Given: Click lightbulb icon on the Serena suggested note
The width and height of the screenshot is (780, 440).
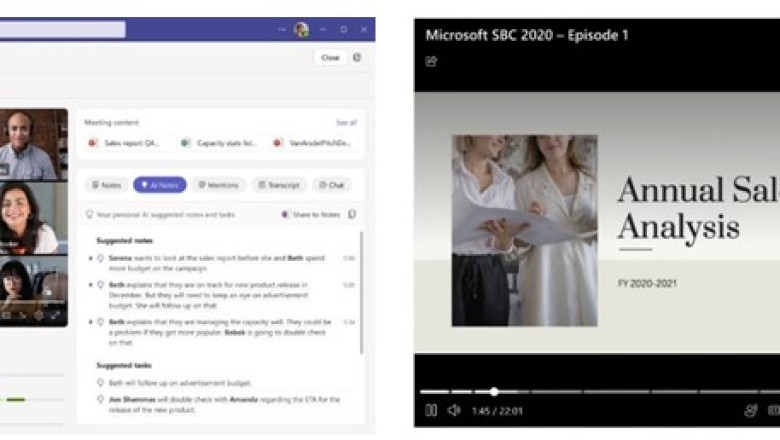Looking at the screenshot, I should [100, 258].
